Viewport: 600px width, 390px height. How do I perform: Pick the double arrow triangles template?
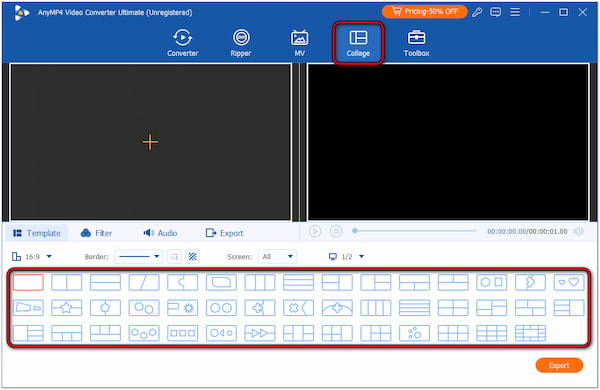click(x=260, y=333)
